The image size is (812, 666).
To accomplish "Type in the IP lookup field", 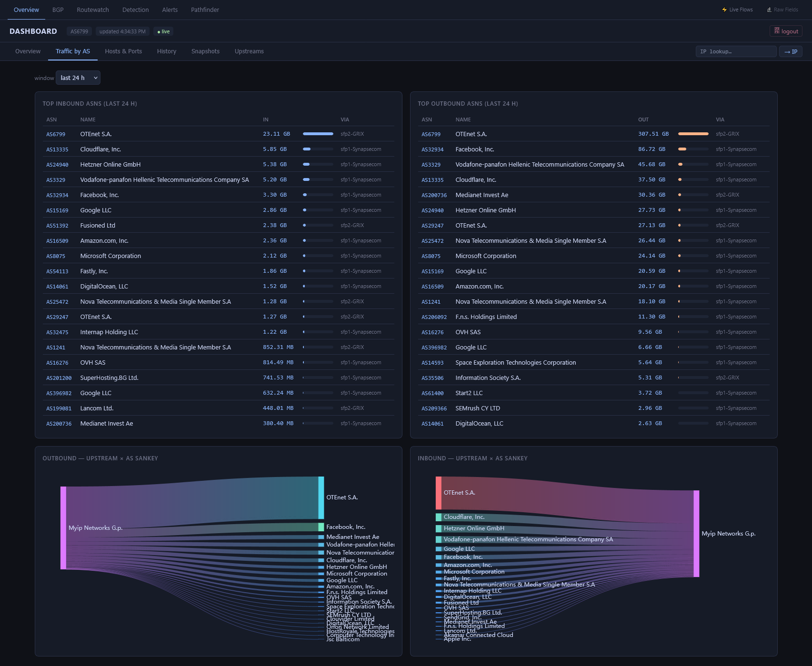I will click(735, 51).
